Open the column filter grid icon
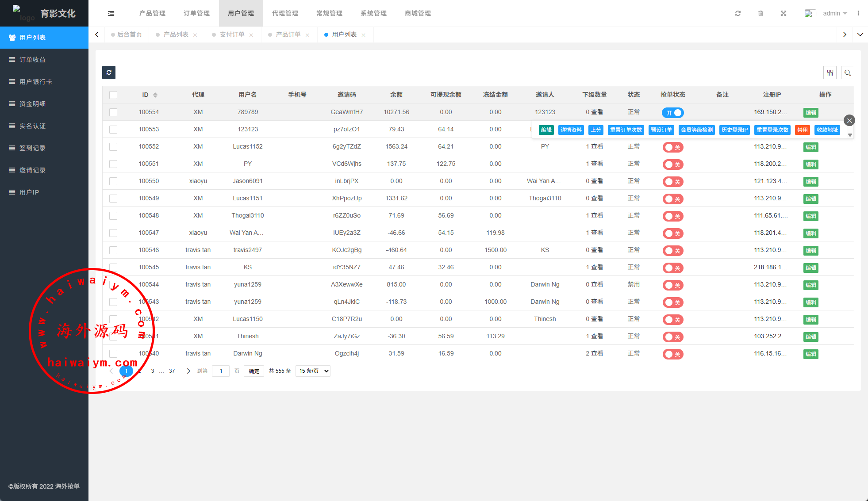The height and width of the screenshot is (501, 868). [830, 73]
